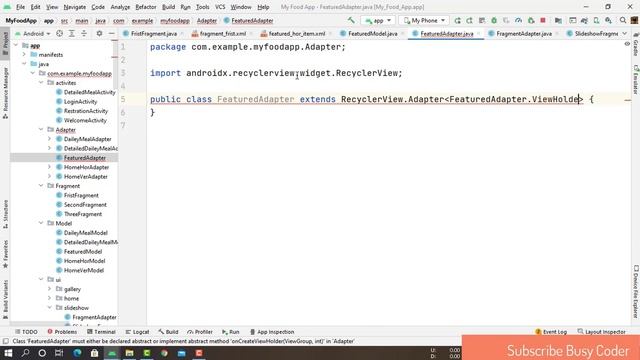The width and height of the screenshot is (640, 360).
Task: Click the Attach Debugger to Process icon
Action: pyautogui.click(x=531, y=20)
